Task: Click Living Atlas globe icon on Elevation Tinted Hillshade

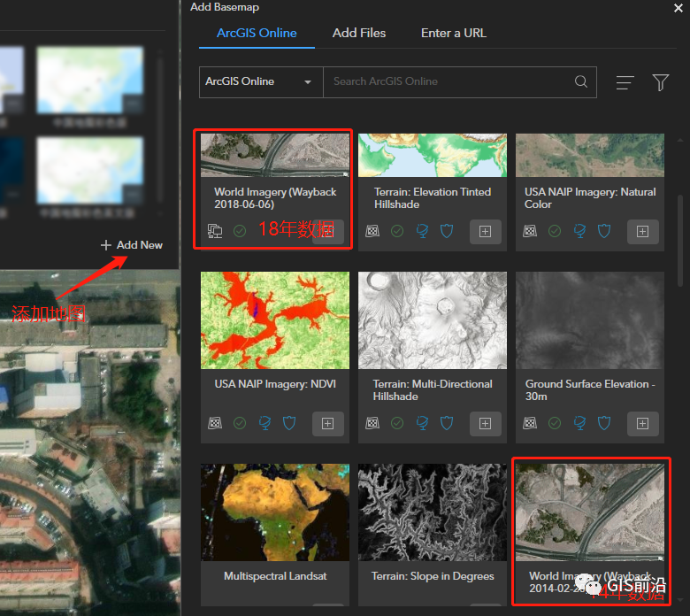Action: pyautogui.click(x=422, y=231)
